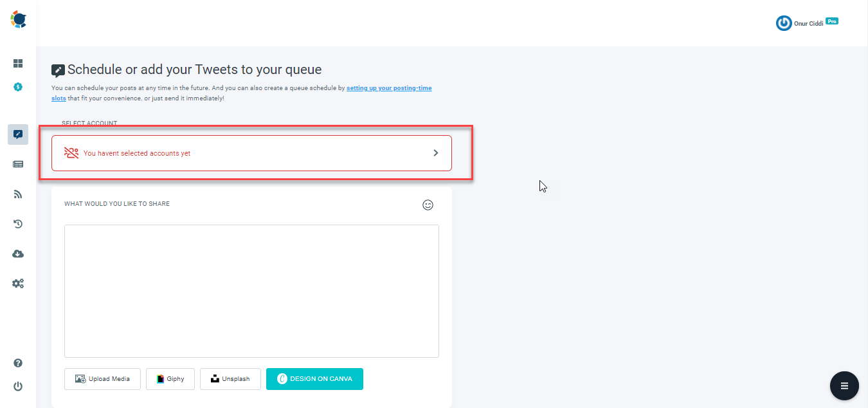This screenshot has height=408, width=868.
Task: Open the RSS feed icon in sidebar
Action: pyautogui.click(x=18, y=194)
